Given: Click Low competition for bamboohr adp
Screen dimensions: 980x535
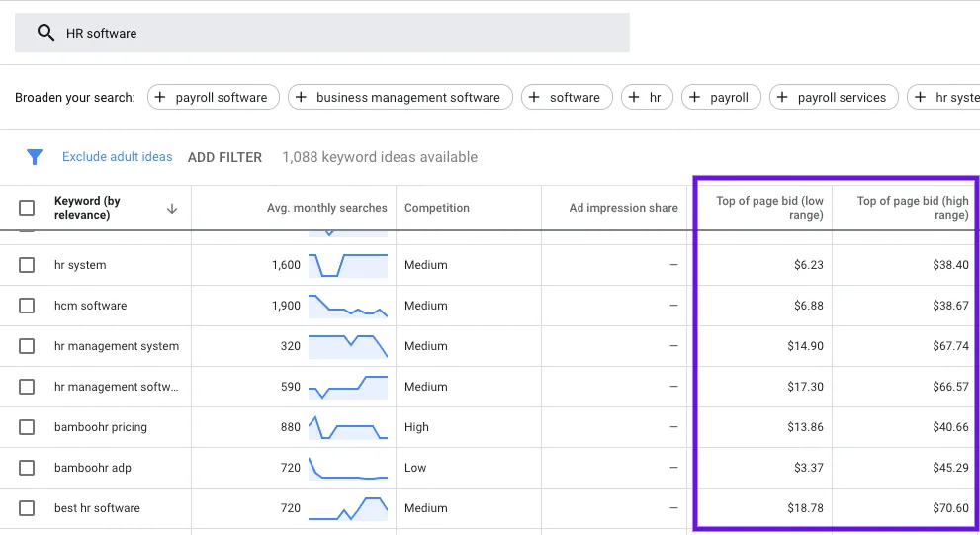Looking at the screenshot, I should pyautogui.click(x=415, y=468).
